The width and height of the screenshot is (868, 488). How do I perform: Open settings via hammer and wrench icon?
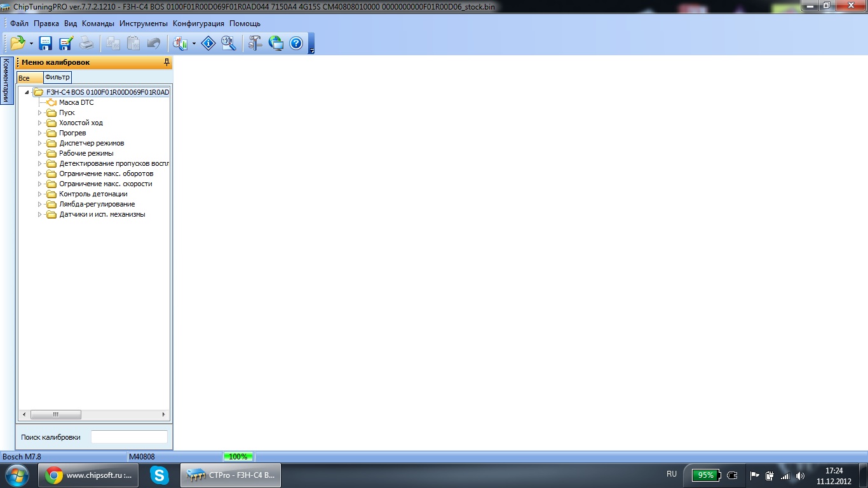click(255, 43)
